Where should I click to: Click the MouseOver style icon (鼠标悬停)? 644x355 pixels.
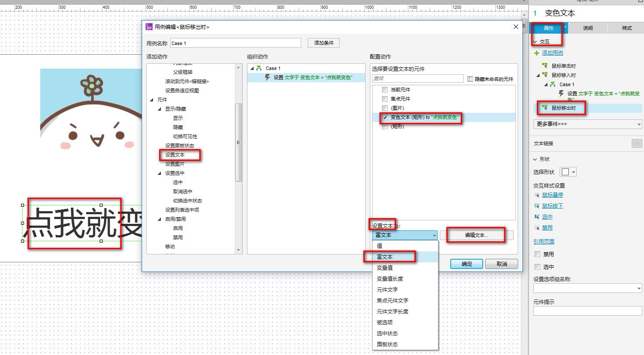pyautogui.click(x=537, y=195)
